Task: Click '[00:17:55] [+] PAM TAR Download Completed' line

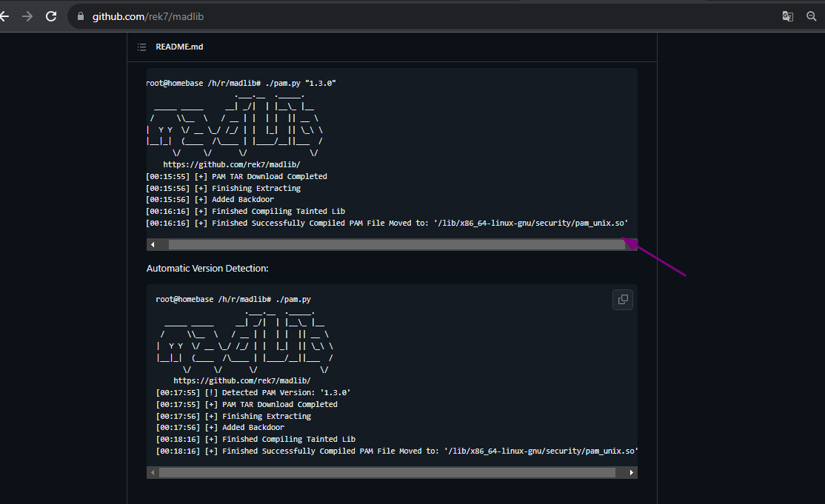Action: (247, 404)
